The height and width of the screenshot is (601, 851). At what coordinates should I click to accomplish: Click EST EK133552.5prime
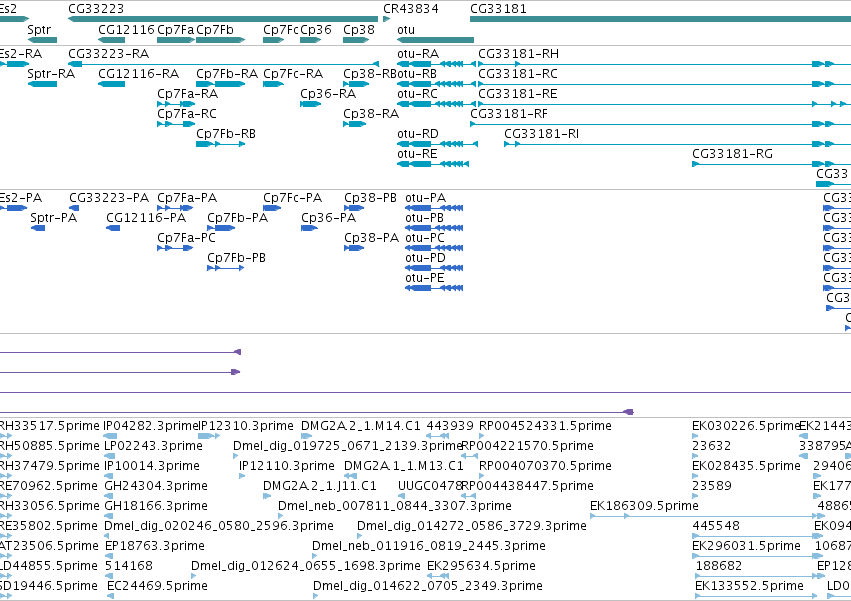[756, 596]
